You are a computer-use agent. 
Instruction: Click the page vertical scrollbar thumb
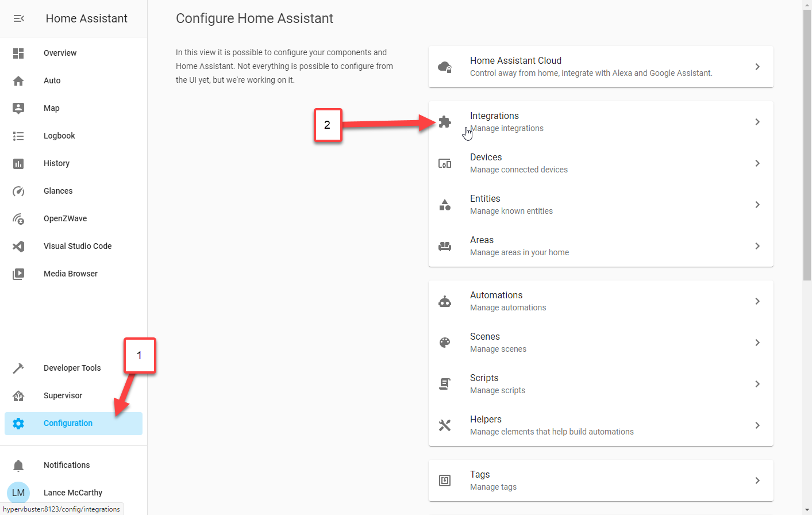pos(807,144)
